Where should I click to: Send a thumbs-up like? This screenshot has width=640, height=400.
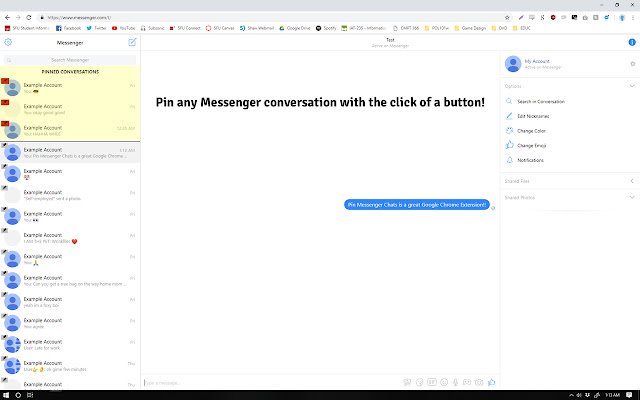click(491, 382)
